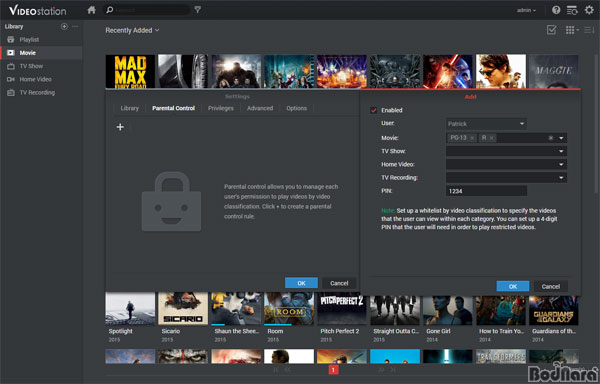Open the search filter funnel icon
The height and width of the screenshot is (384, 600).
point(197,10)
